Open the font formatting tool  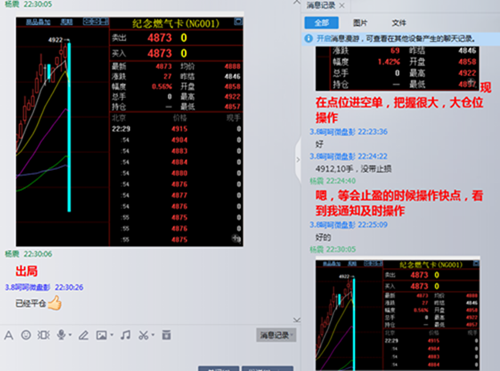9,335
